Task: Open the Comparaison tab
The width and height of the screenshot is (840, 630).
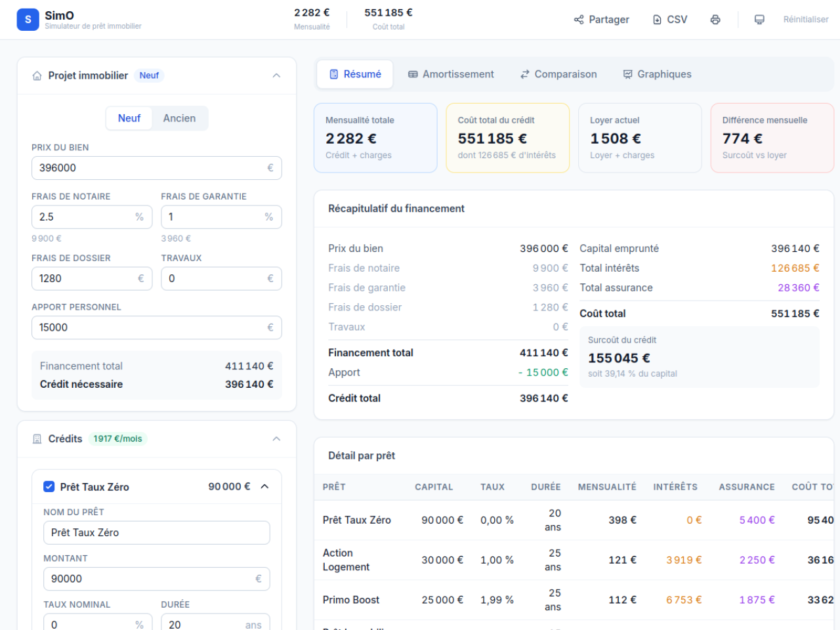Action: [x=558, y=74]
